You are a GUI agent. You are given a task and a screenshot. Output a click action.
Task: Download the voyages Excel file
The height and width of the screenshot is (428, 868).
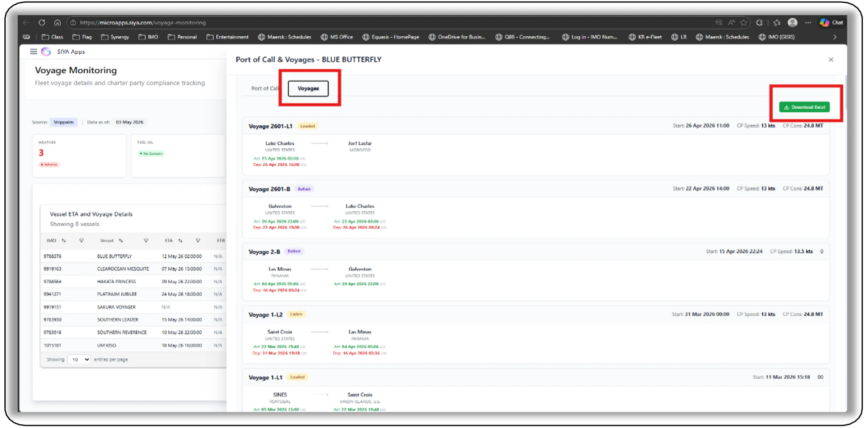(804, 107)
